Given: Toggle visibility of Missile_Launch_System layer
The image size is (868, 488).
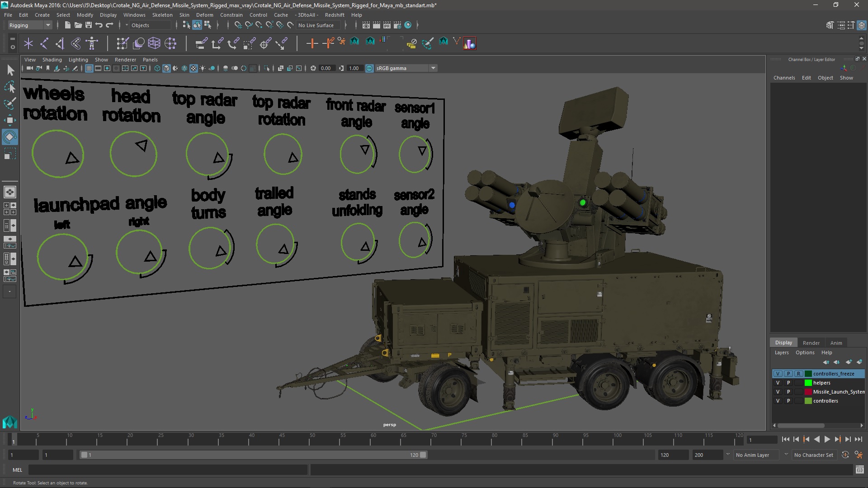Looking at the screenshot, I should [x=778, y=392].
